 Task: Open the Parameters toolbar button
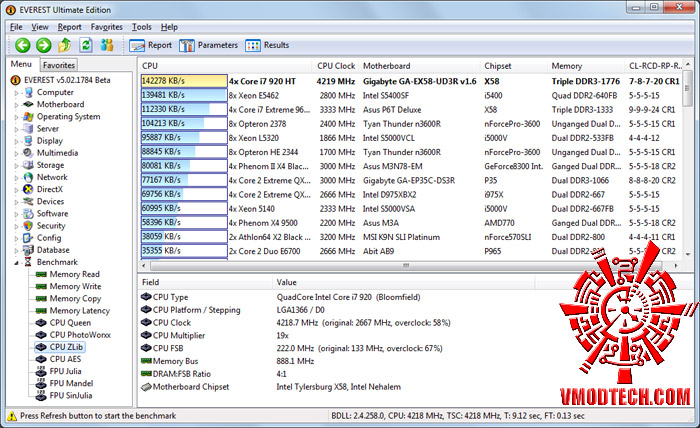[208, 45]
